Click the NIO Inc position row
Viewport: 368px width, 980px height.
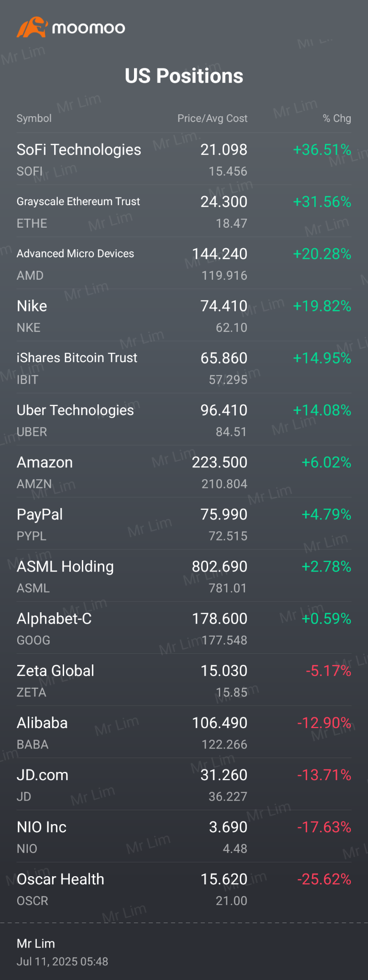pyautogui.click(x=184, y=837)
